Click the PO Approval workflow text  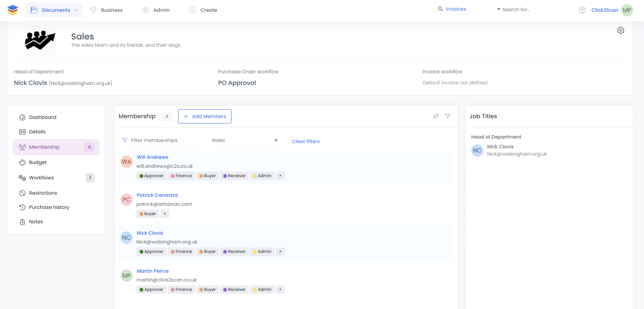point(237,83)
